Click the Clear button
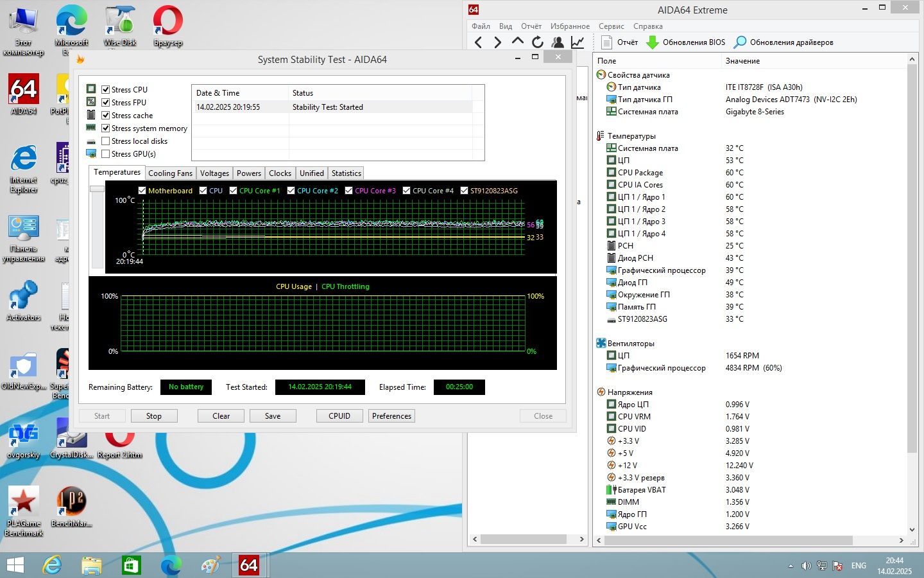 click(x=221, y=416)
